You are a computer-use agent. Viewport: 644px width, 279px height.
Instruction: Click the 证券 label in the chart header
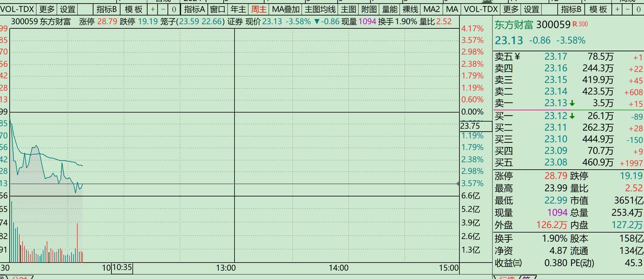[235, 22]
